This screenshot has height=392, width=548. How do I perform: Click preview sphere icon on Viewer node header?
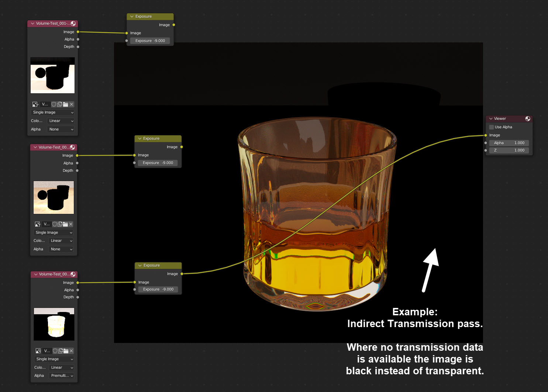pos(528,118)
